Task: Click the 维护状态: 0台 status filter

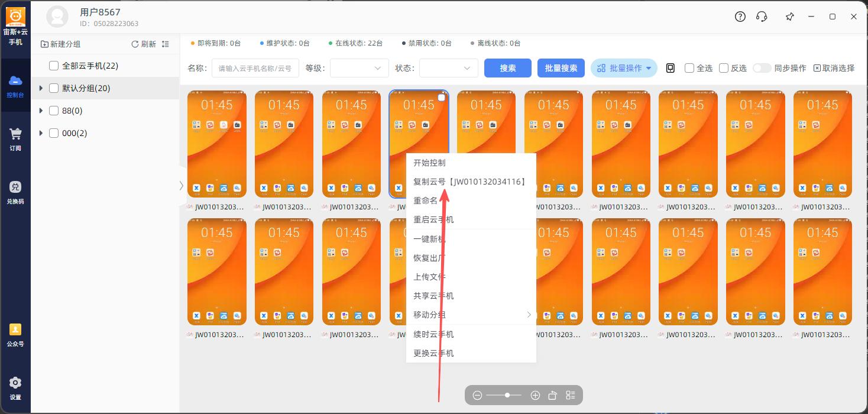Action: click(x=285, y=43)
